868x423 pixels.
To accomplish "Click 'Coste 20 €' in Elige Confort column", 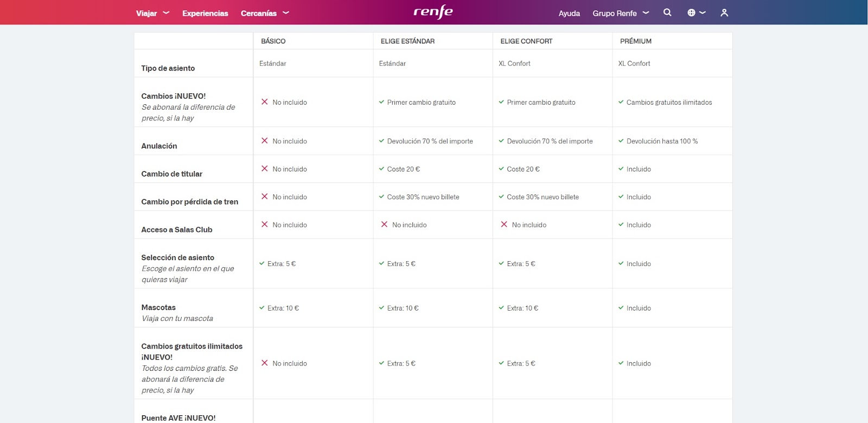I will tap(523, 169).
